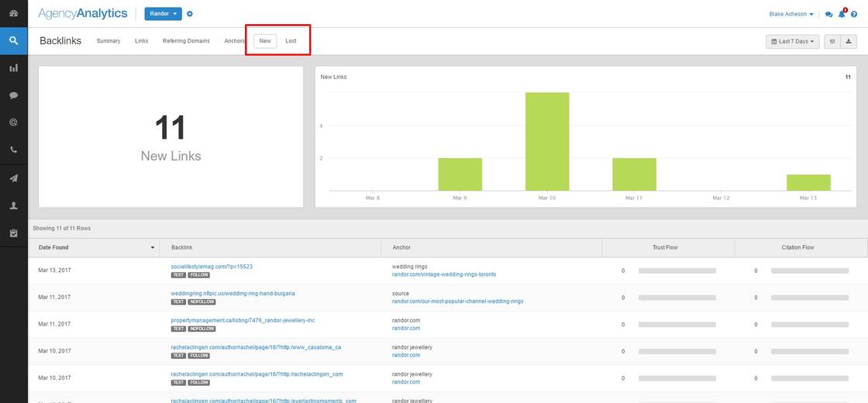Switch to the Summary tab
The height and width of the screenshot is (403, 868).
pos(108,41)
